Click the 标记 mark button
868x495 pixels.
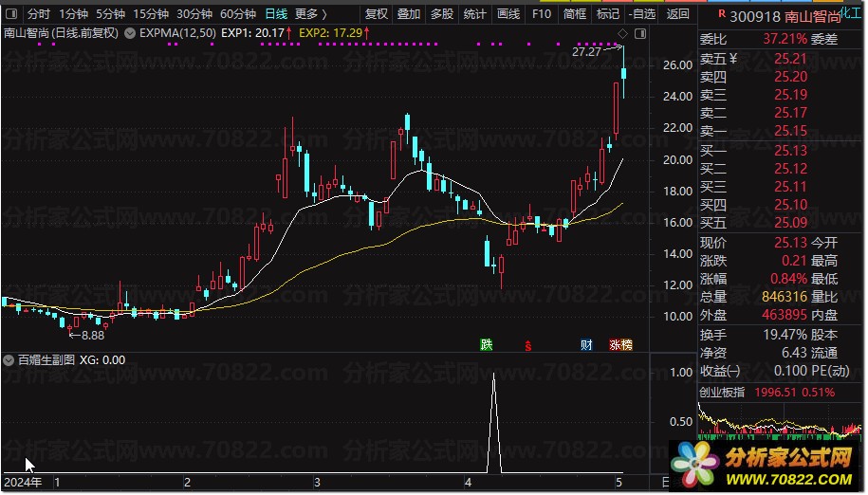click(608, 14)
